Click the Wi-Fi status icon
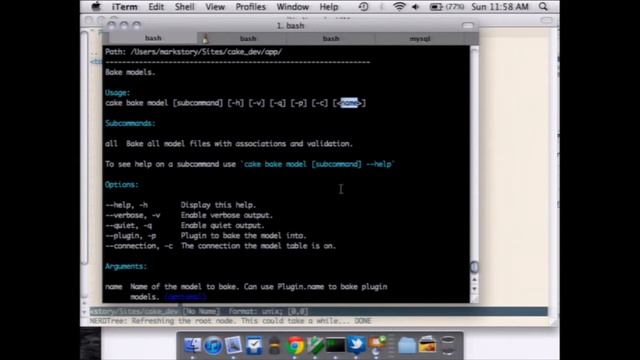This screenshot has width=640, height=360. (399, 7)
